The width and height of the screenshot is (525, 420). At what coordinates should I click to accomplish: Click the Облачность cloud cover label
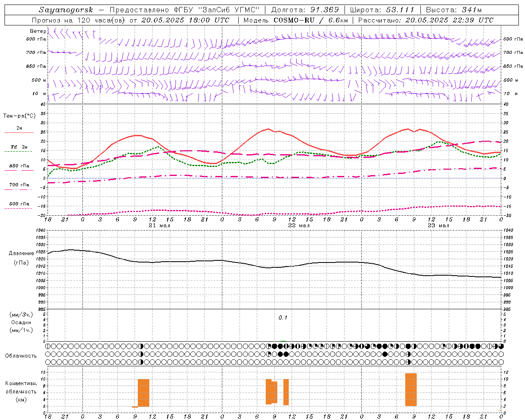click(x=21, y=356)
